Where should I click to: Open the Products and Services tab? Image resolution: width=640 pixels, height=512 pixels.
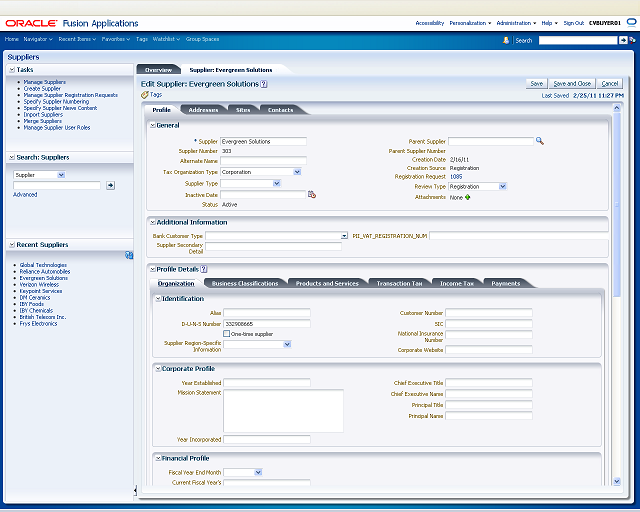click(x=327, y=283)
